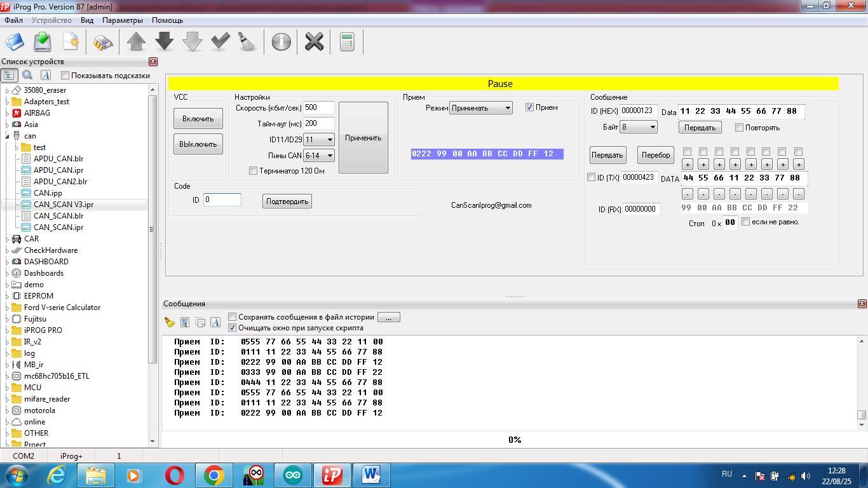The height and width of the screenshot is (488, 868).
Task: Click the Code ID input field
Action: click(222, 200)
